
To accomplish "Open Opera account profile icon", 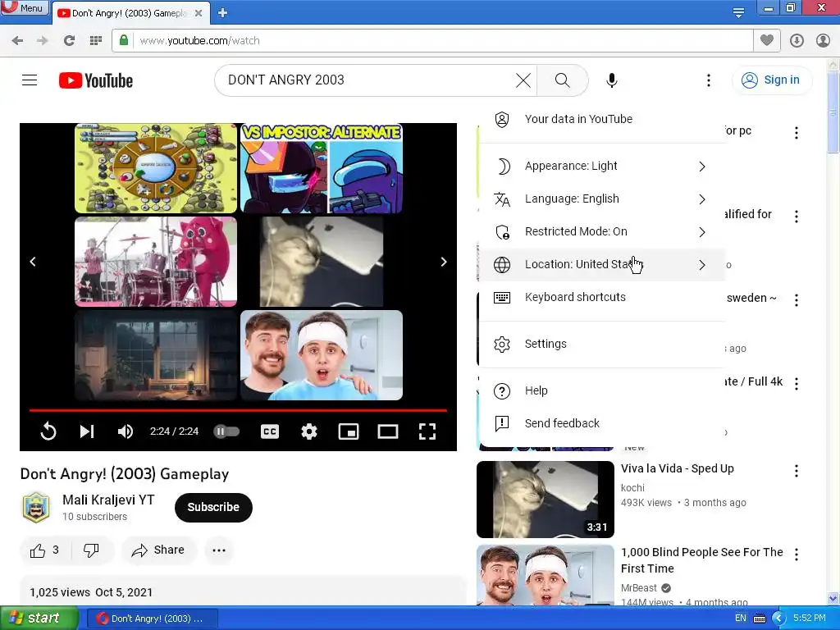I will click(x=823, y=41).
